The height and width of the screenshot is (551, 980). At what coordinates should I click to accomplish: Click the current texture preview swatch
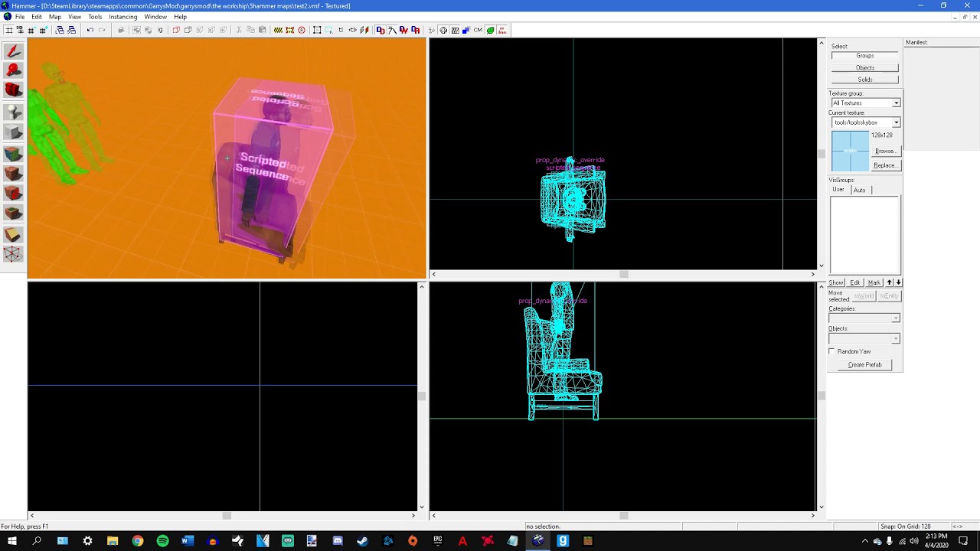(851, 152)
